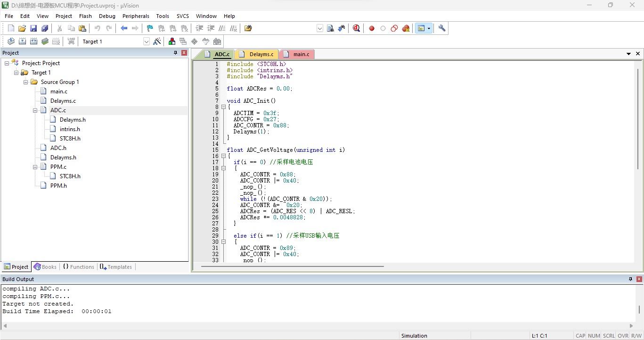The width and height of the screenshot is (644, 340).
Task: Create a new file with the New icon
Action: 11,28
